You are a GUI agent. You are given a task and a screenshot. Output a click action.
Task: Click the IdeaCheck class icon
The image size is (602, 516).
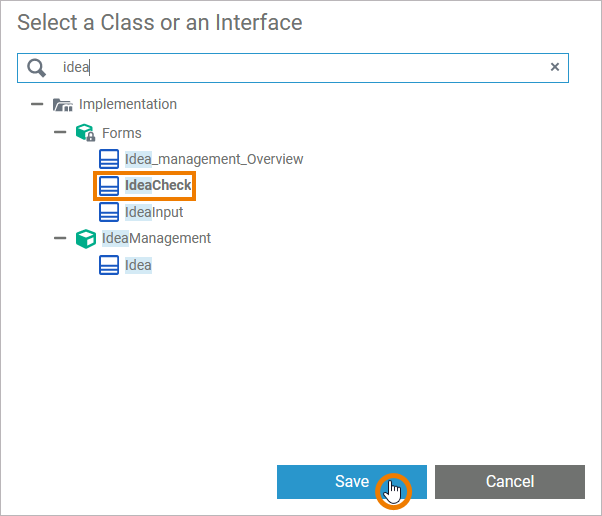109,186
